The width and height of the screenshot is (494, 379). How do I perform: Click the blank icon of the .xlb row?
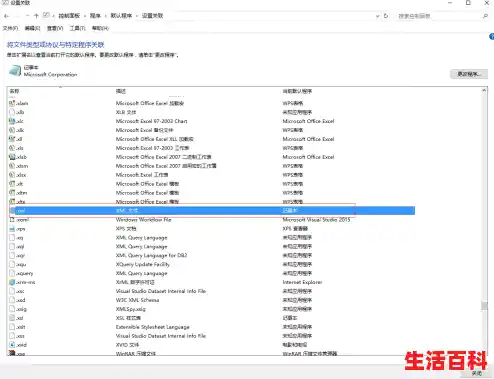(x=12, y=112)
